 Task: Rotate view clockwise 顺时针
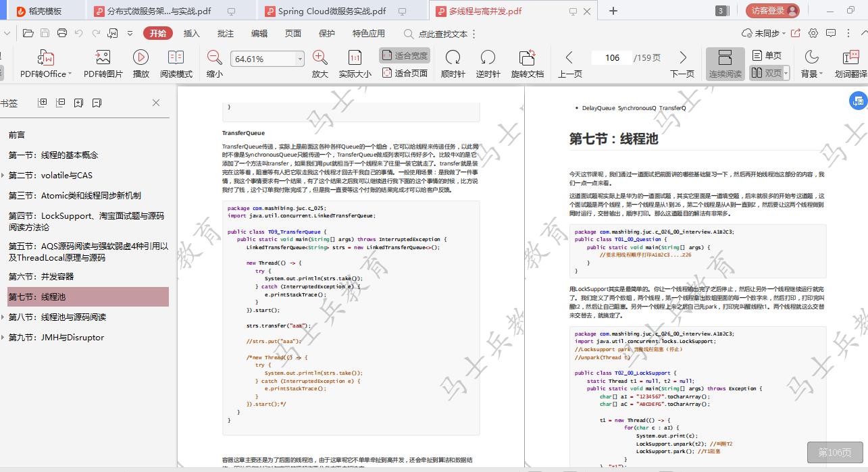tap(453, 65)
